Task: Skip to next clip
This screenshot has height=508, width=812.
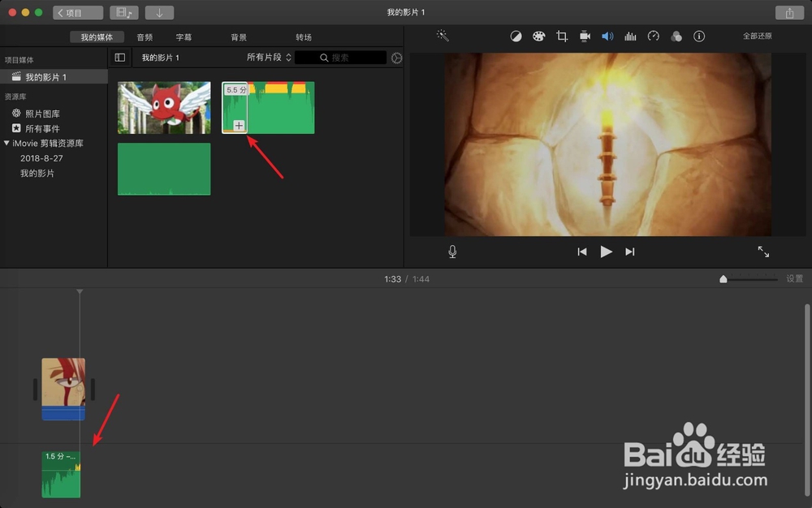Action: point(630,252)
